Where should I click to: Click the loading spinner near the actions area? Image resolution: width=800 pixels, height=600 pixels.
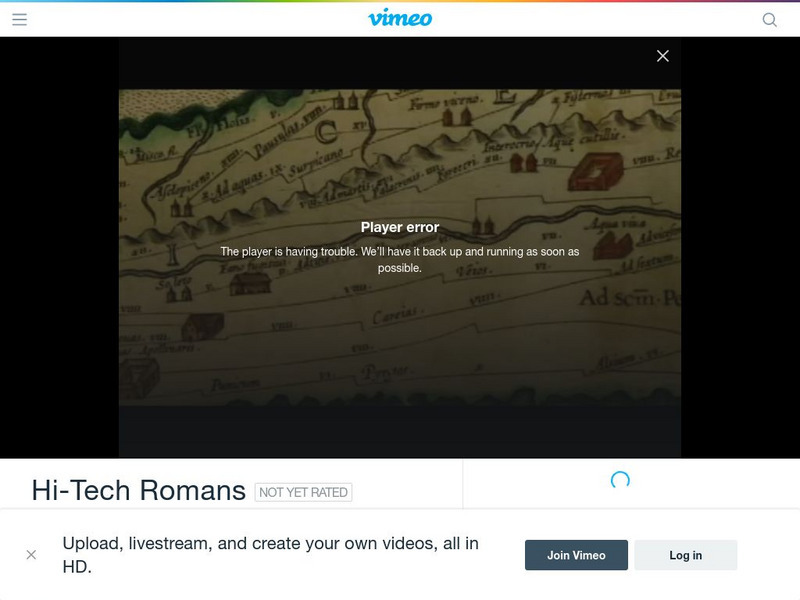(619, 481)
